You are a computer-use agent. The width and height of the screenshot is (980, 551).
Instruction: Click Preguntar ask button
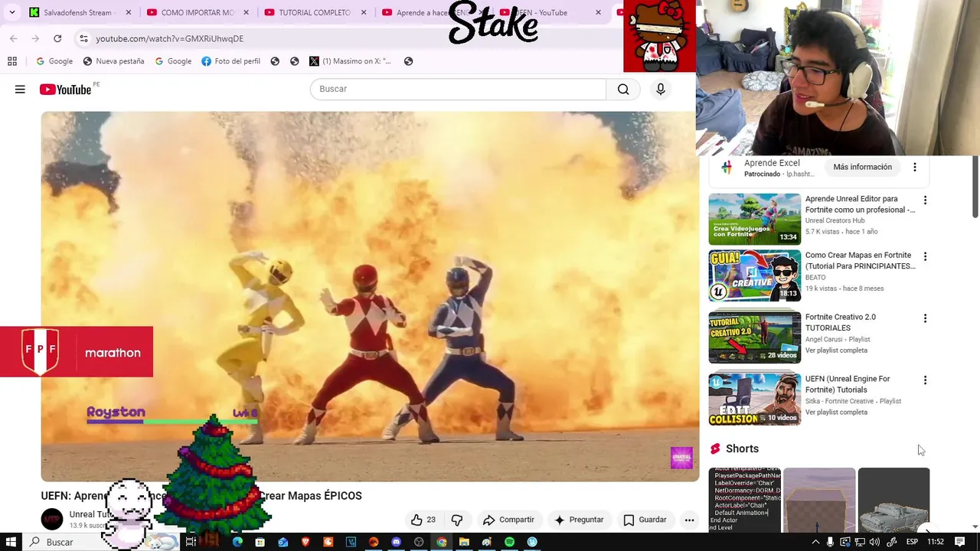pos(579,520)
